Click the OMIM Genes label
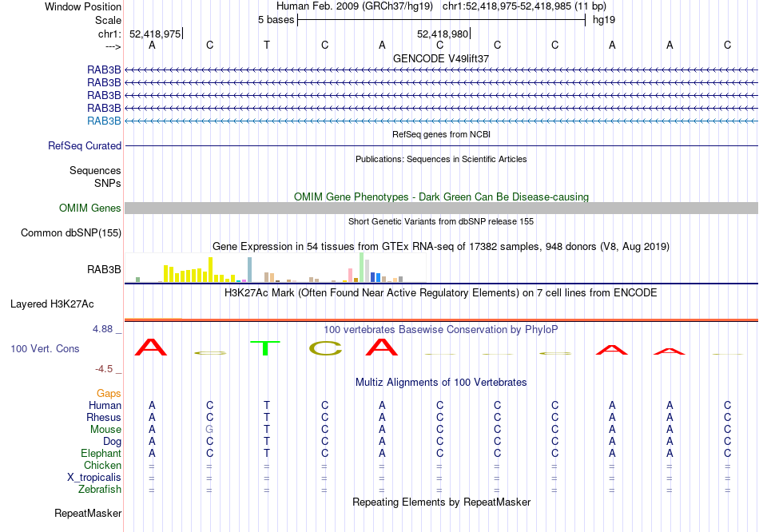759x532 pixels. coord(89,208)
